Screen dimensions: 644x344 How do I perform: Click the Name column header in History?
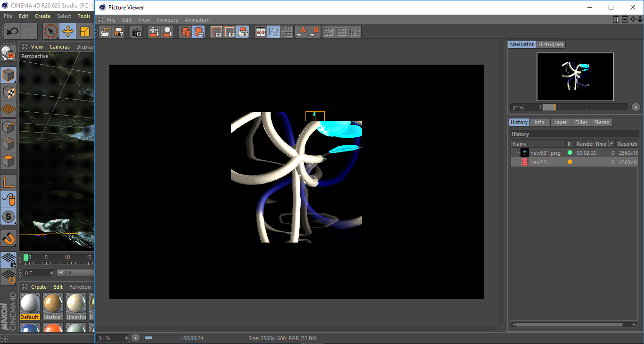pos(538,144)
